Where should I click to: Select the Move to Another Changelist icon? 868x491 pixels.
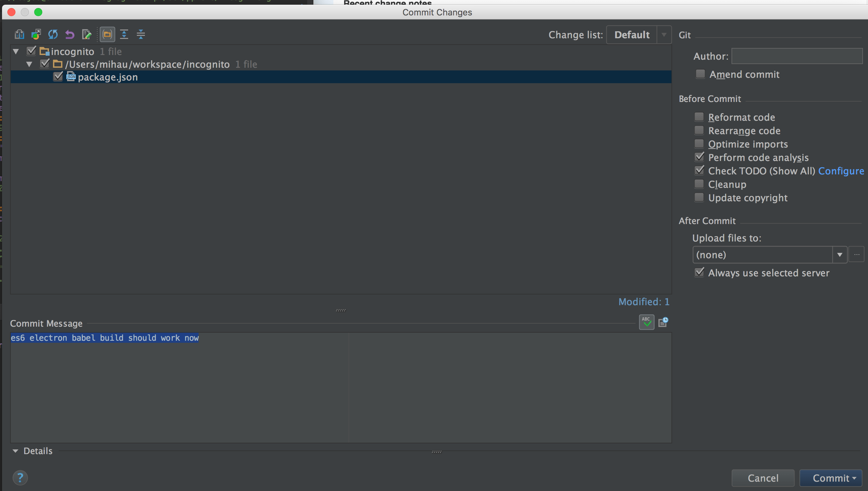pyautogui.click(x=36, y=34)
